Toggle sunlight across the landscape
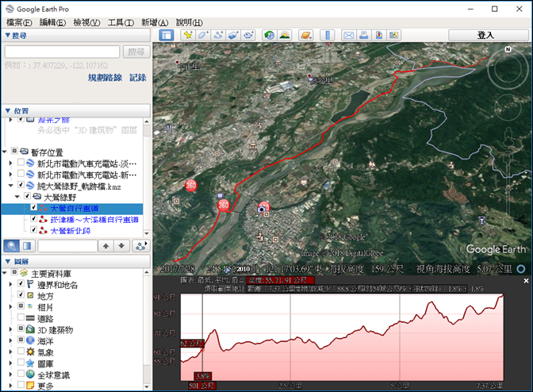 click(285, 35)
